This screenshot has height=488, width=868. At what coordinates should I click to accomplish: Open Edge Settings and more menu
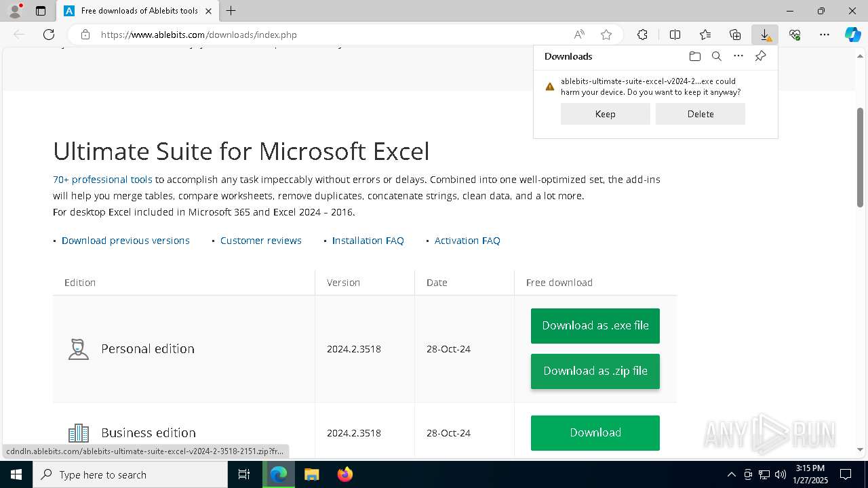[x=825, y=35]
